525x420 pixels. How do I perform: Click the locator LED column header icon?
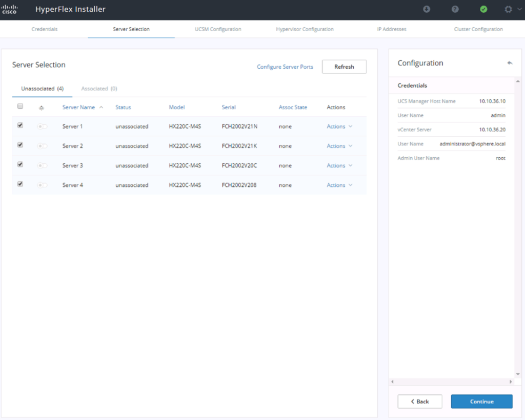click(x=42, y=108)
